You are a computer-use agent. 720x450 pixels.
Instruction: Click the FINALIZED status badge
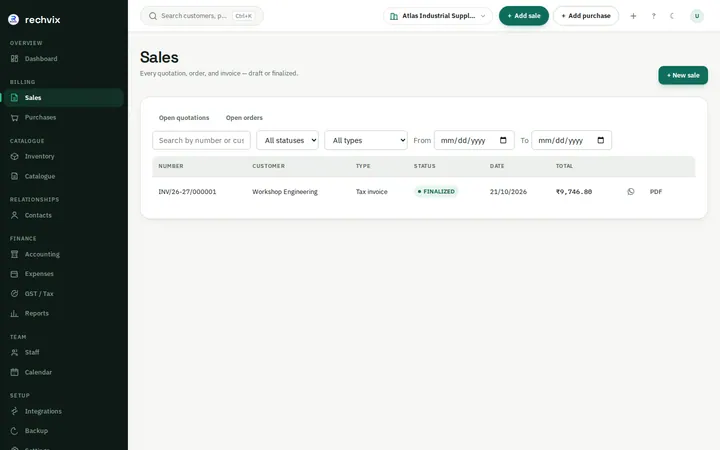pos(436,191)
